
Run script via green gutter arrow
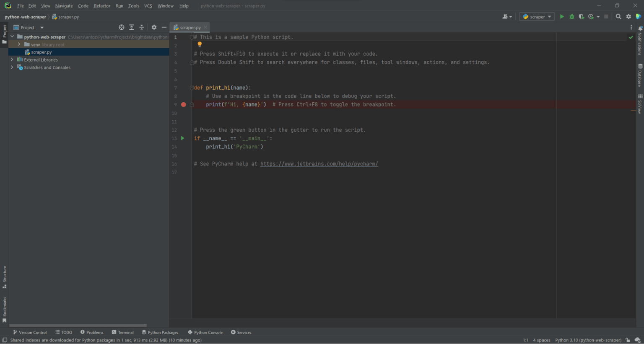coord(182,138)
